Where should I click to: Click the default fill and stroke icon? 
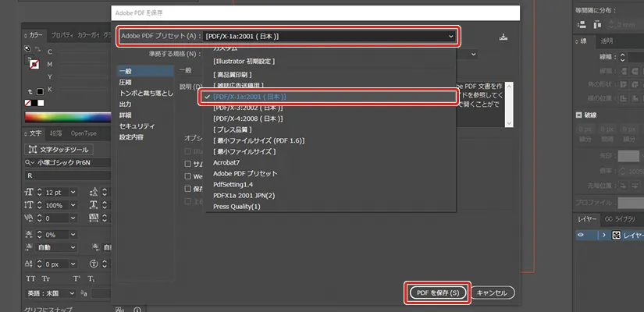pyautogui.click(x=27, y=48)
